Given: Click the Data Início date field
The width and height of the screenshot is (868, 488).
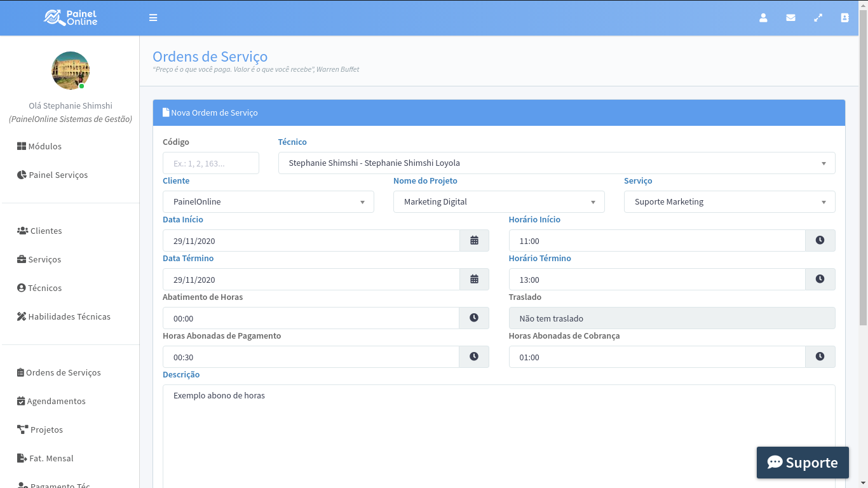Looking at the screenshot, I should tap(311, 241).
